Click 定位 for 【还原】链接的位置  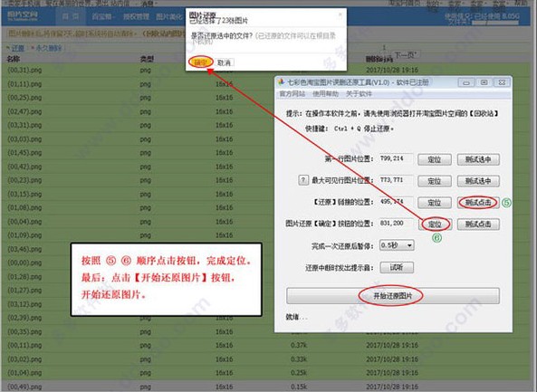[435, 203]
